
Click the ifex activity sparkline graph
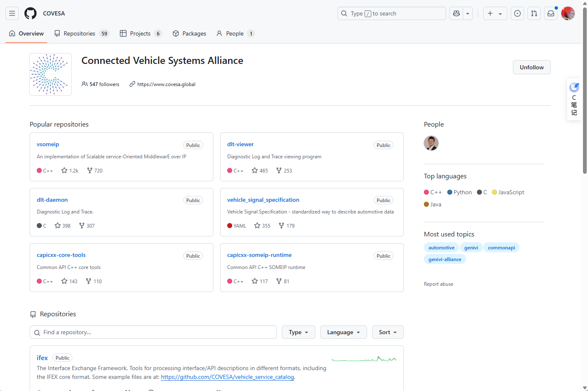tap(364, 359)
